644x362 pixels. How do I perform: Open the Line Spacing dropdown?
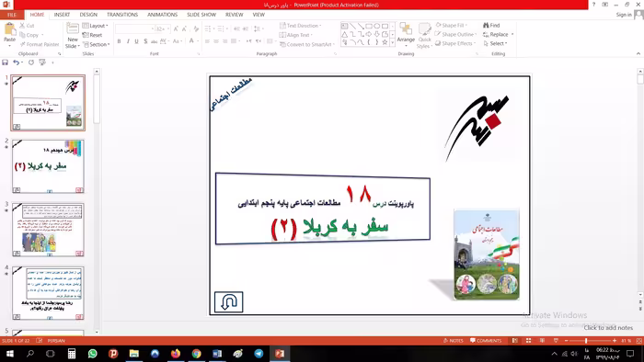(258, 28)
